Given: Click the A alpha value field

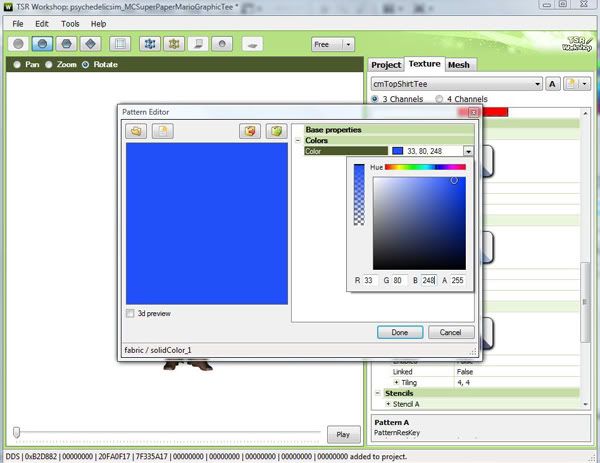Looking at the screenshot, I should click(x=459, y=280).
